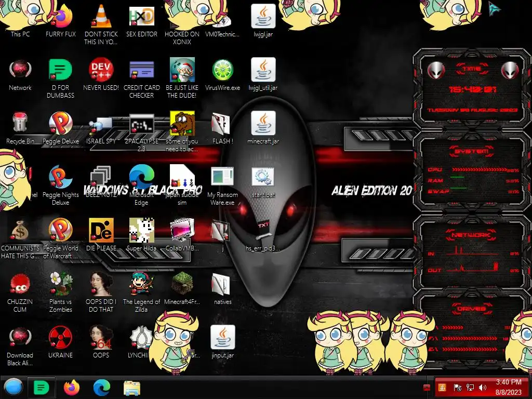This screenshot has height=399, width=532.
Task: Open the D FOR DUMBASS green icon
Action: pos(60,78)
